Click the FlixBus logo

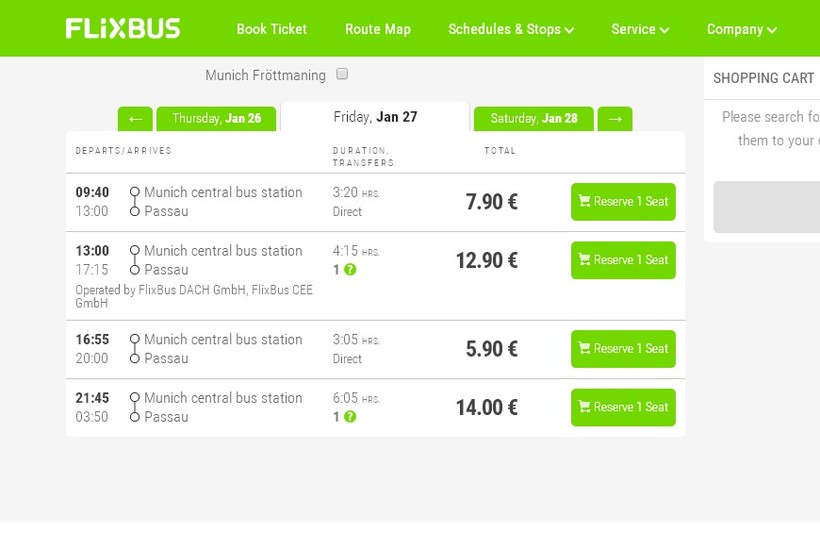point(122,28)
